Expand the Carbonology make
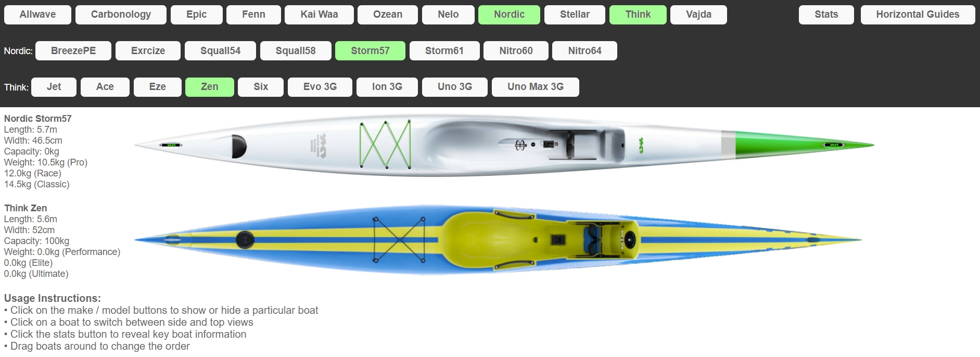980x357 pixels. [x=121, y=15]
